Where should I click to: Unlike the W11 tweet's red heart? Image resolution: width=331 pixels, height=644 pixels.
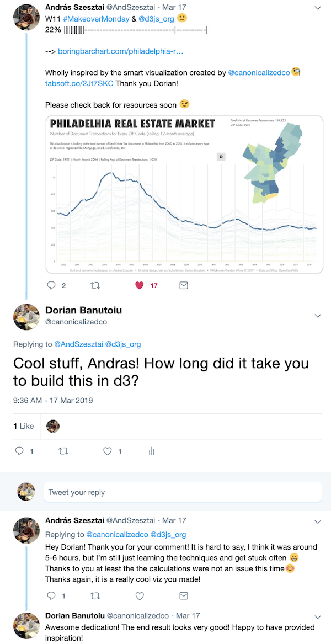click(x=139, y=285)
